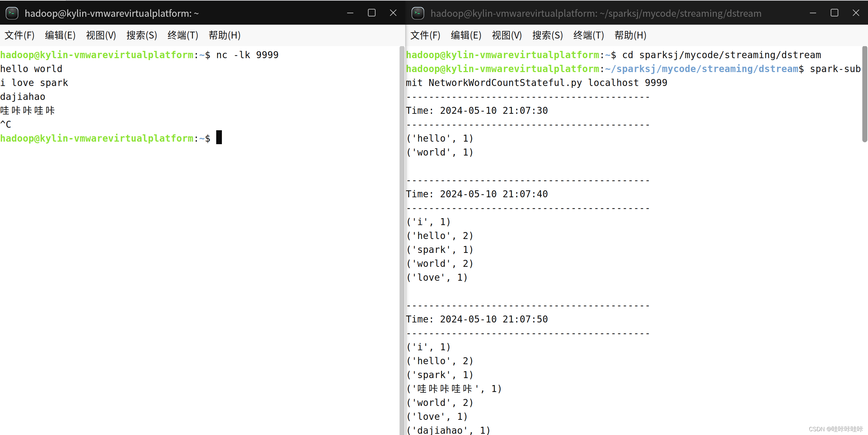The width and height of the screenshot is (868, 435).
Task: Close the right dstream terminal window
Action: point(856,13)
